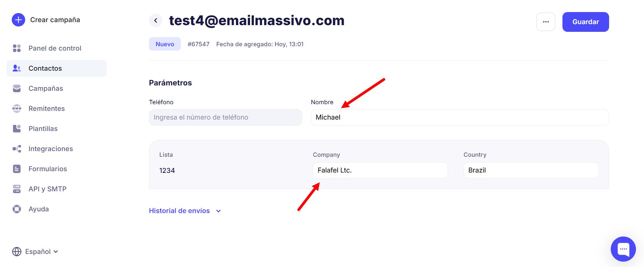Click the Formularios document icon
Screen dimensions: 644x267
[17, 169]
